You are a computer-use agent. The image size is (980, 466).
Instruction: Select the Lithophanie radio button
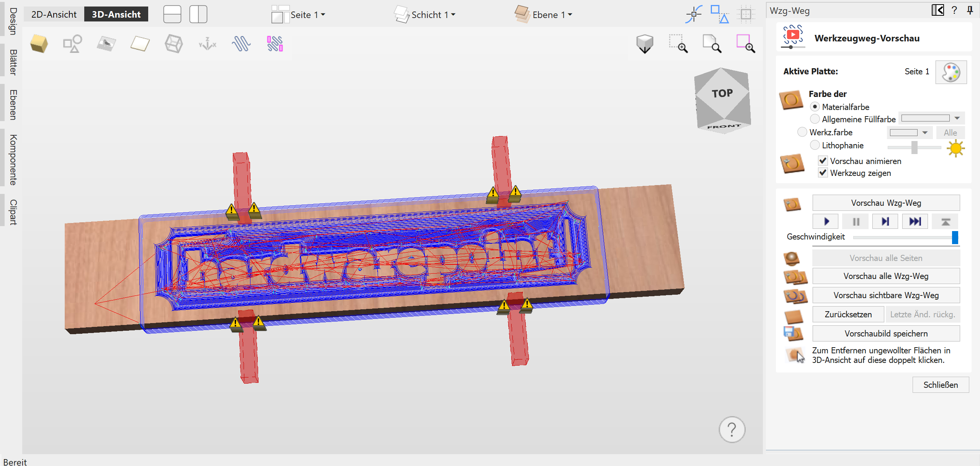pos(815,145)
